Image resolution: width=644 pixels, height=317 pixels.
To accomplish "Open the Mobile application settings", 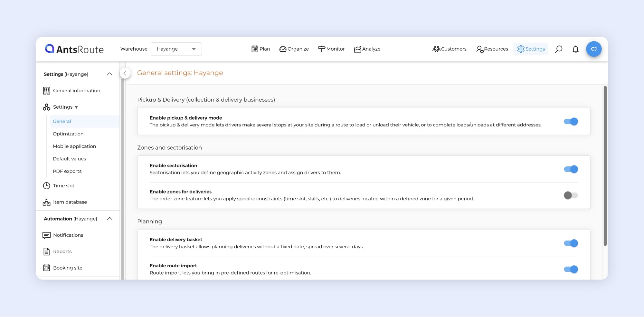I will pyautogui.click(x=74, y=146).
